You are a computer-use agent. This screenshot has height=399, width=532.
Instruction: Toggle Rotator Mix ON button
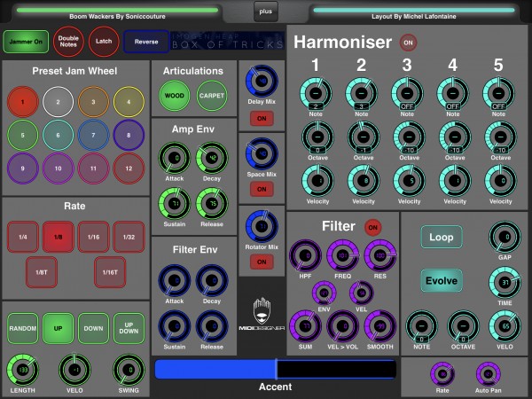[262, 262]
